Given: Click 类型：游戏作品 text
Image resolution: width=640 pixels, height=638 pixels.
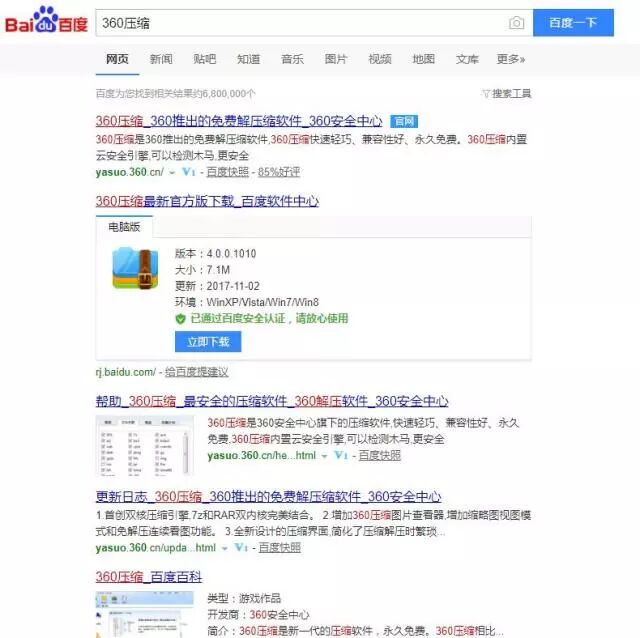Looking at the screenshot, I should [x=244, y=599].
